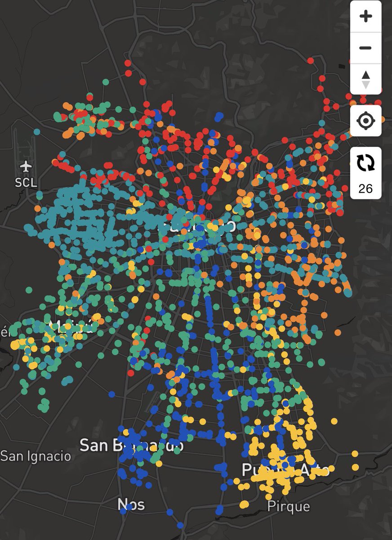Zoom out with the minus button
This screenshot has width=392, height=540.
tap(365, 48)
